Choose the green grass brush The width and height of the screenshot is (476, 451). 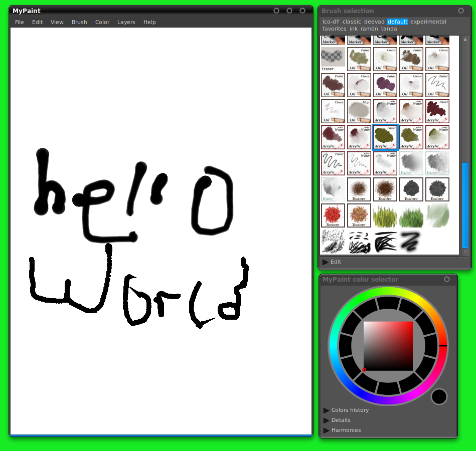pyautogui.click(x=411, y=215)
